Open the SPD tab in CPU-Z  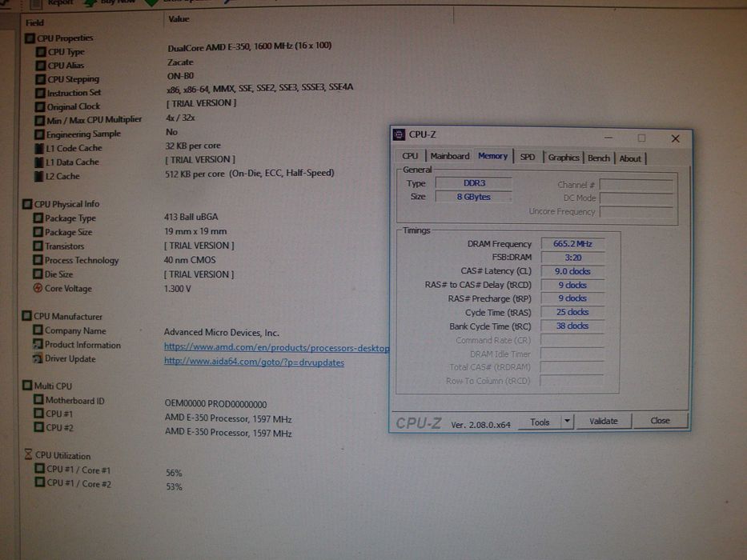point(528,157)
